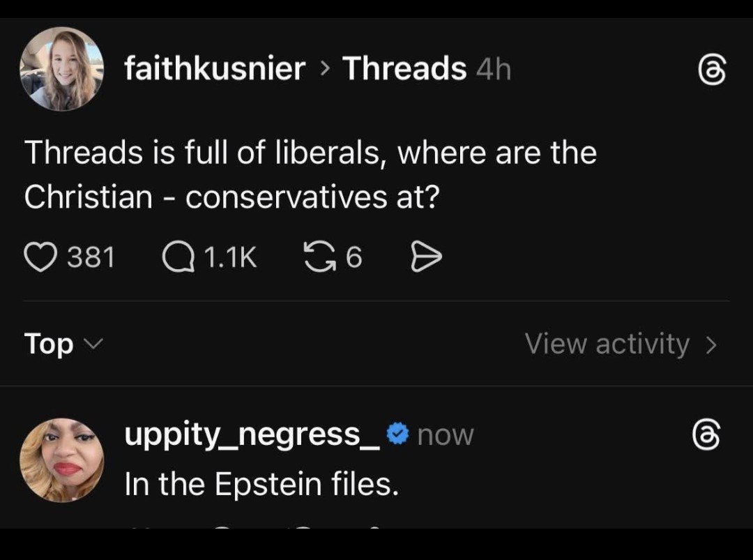The height and width of the screenshot is (560, 753).
Task: Click the 4h timestamp on the post
Action: [494, 69]
